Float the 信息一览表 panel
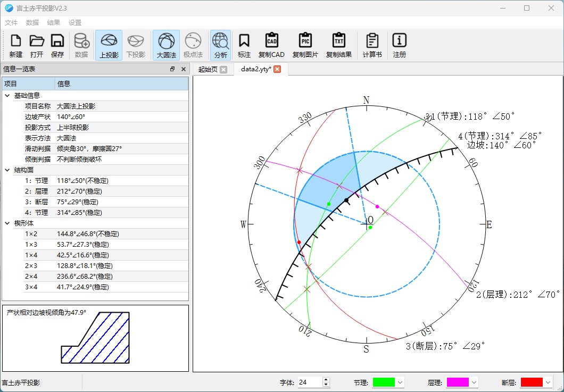The height and width of the screenshot is (392, 564). click(x=172, y=69)
